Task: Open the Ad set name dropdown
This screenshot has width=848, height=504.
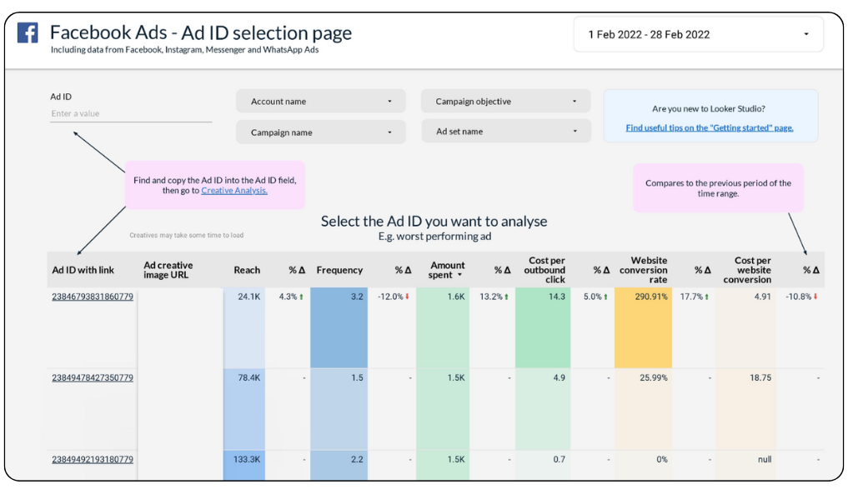Action: [505, 132]
